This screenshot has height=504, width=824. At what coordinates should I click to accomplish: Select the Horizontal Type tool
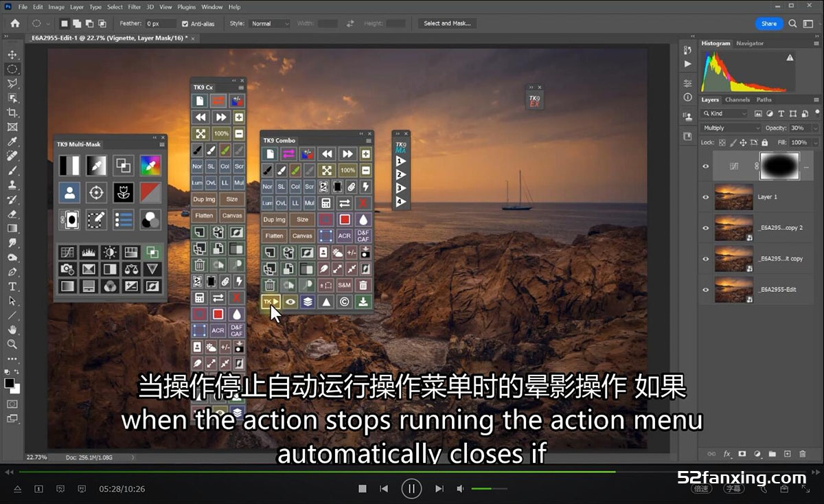pyautogui.click(x=12, y=286)
